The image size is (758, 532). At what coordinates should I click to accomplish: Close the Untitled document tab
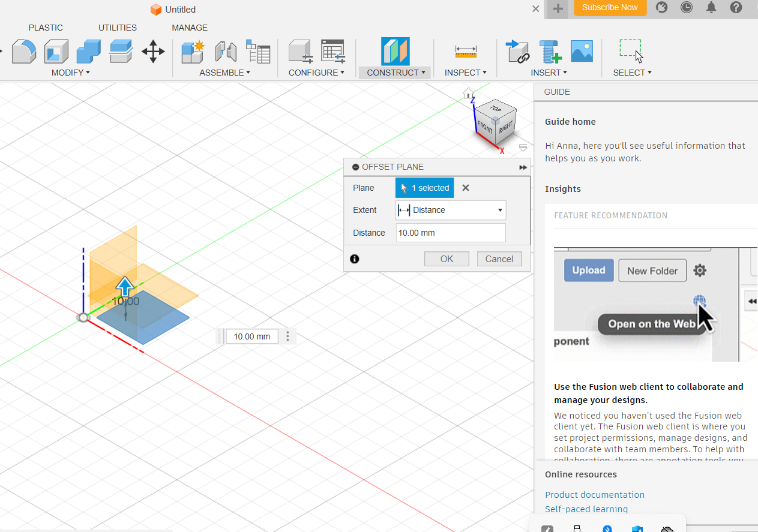[536, 9]
